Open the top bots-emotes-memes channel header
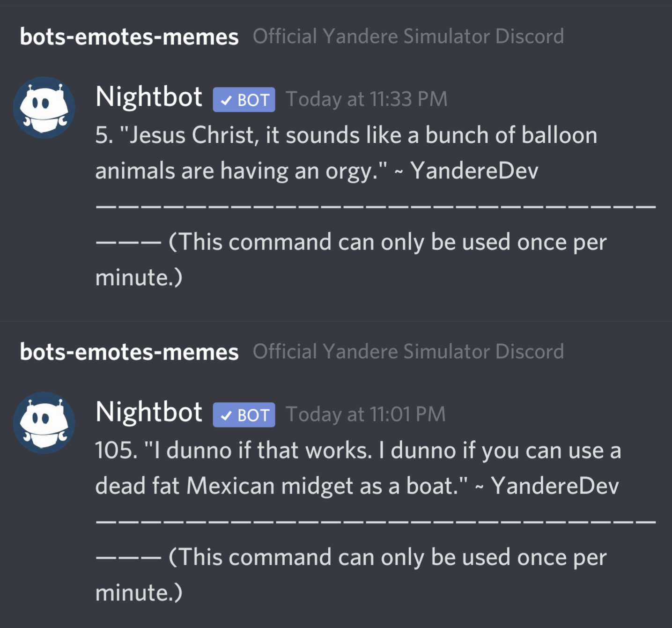Screen dimensions: 672x628 click(129, 37)
